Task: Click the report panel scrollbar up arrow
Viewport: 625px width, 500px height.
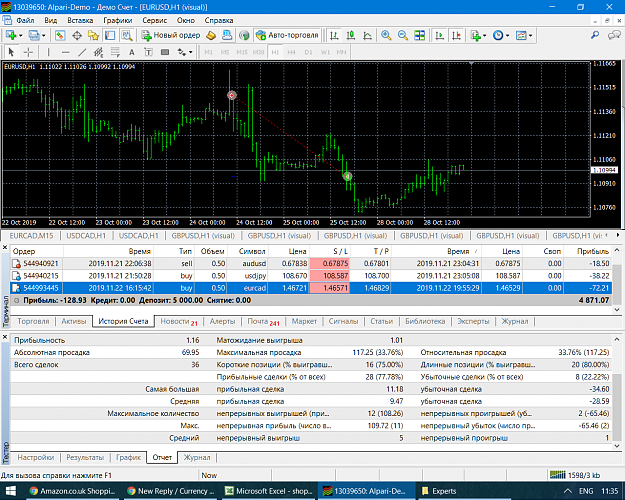Action: pyautogui.click(x=617, y=339)
